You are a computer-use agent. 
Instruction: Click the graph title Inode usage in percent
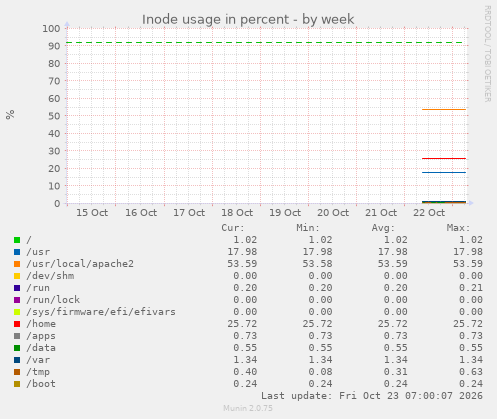click(248, 20)
